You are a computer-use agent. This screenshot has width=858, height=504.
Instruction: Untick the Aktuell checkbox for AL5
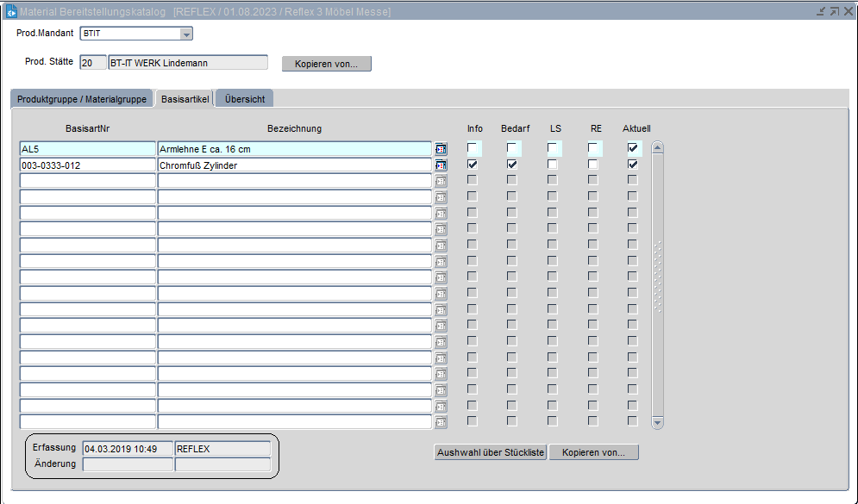click(633, 148)
